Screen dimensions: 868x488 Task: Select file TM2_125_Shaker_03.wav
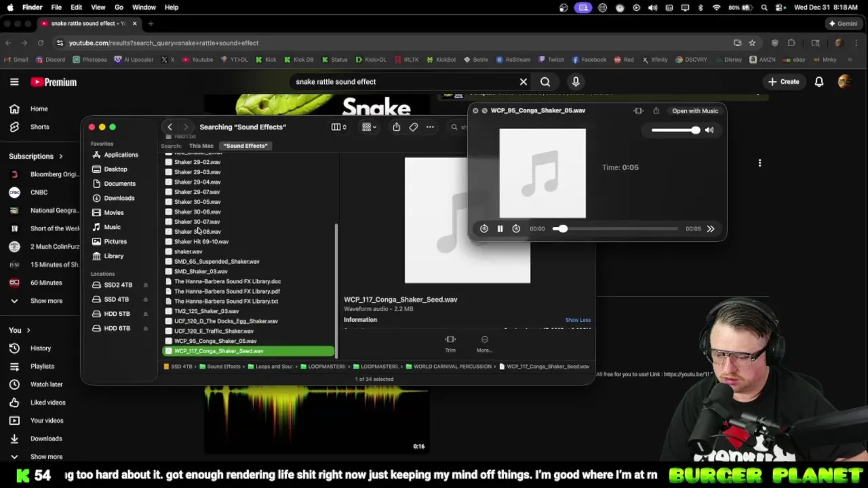click(x=206, y=311)
